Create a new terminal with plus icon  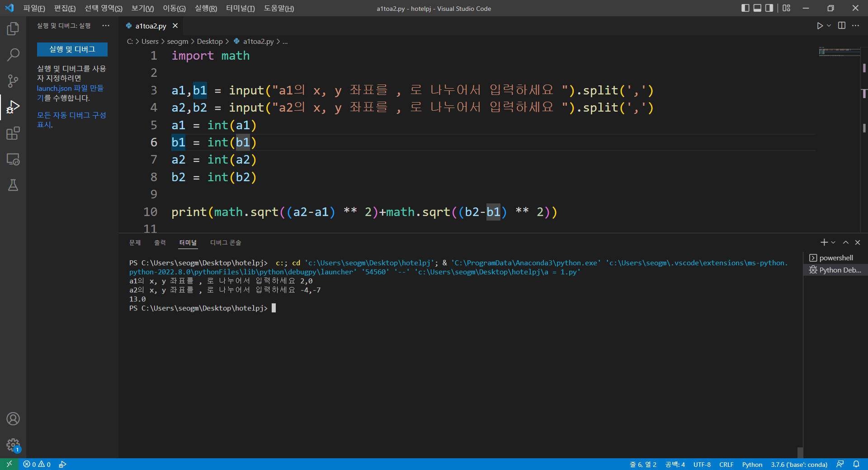824,243
